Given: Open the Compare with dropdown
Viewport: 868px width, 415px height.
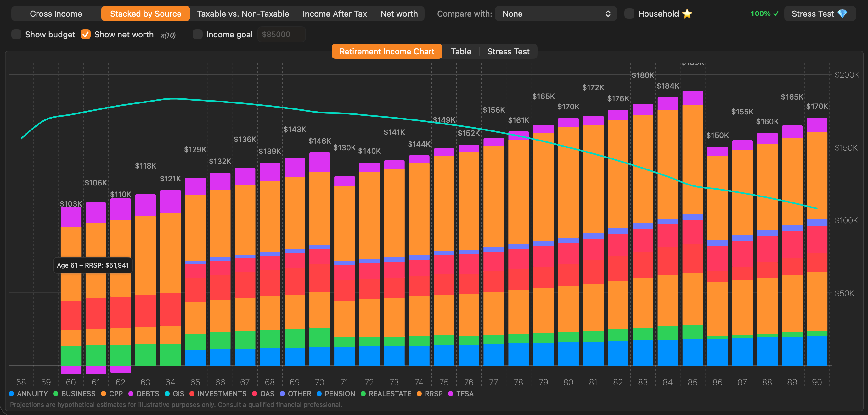Looking at the screenshot, I should [556, 14].
